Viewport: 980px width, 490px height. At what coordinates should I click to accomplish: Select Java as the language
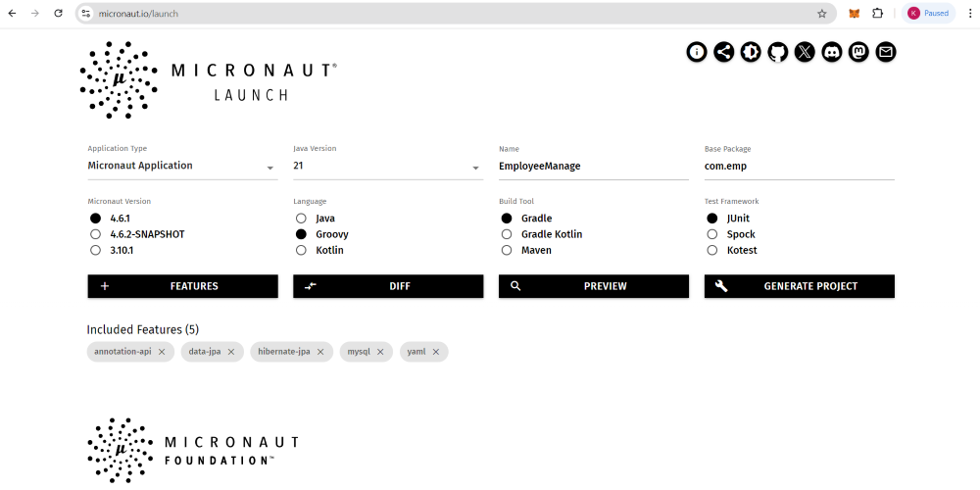(x=301, y=219)
